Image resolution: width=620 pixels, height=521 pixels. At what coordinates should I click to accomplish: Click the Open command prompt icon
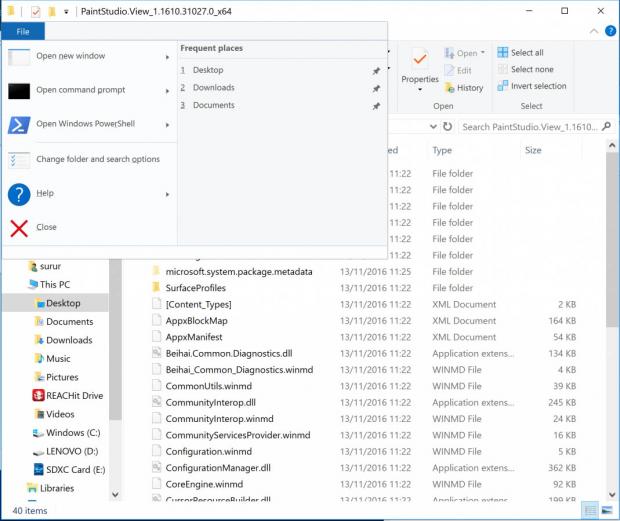pos(19,90)
